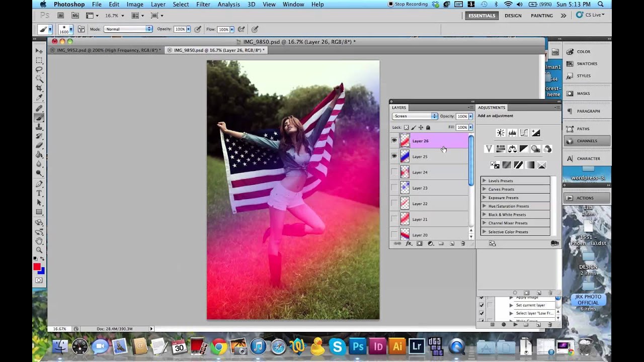Add layer mask in Layers panel

click(419, 243)
